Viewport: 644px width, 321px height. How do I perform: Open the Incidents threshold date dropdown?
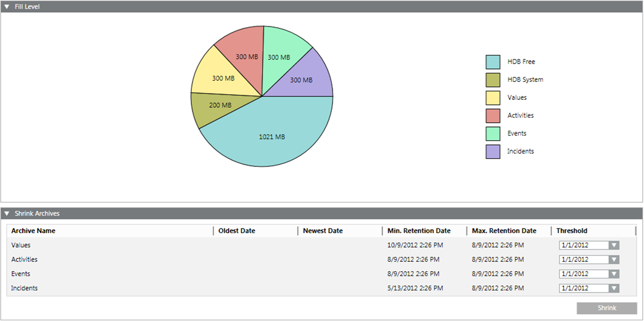pyautogui.click(x=613, y=288)
